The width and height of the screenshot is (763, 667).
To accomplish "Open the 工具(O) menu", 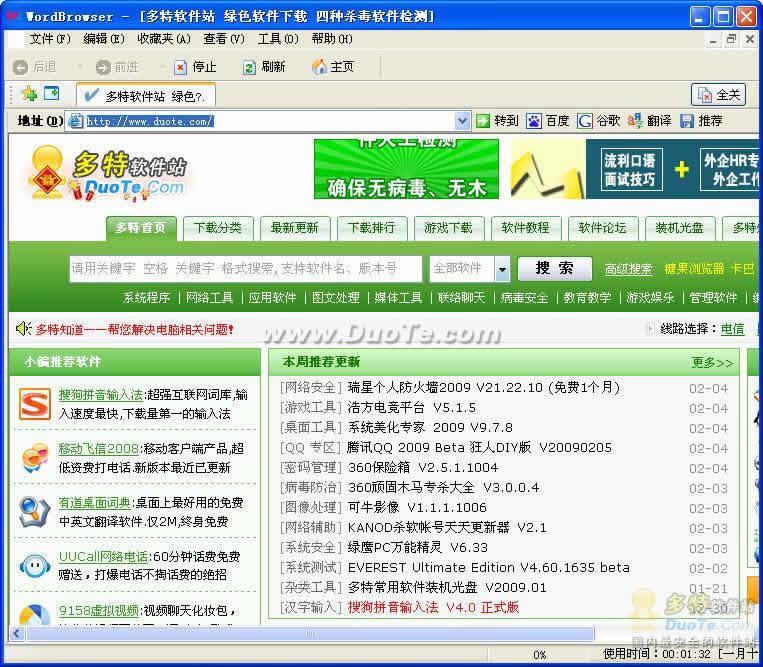I will 278,39.
